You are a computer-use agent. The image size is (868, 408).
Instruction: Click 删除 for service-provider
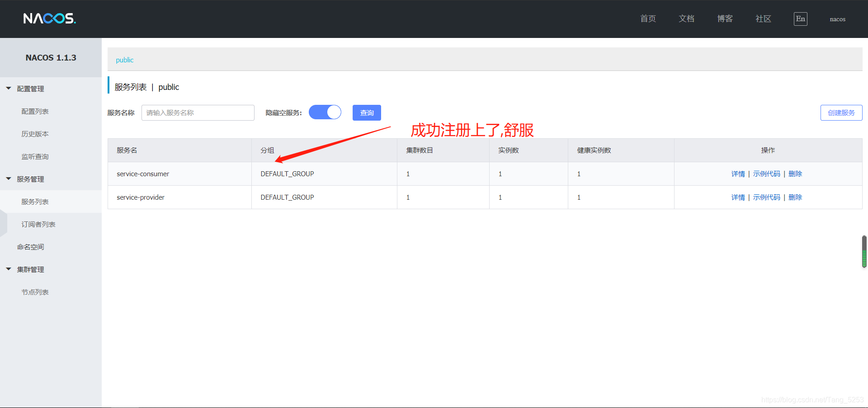pyautogui.click(x=795, y=197)
